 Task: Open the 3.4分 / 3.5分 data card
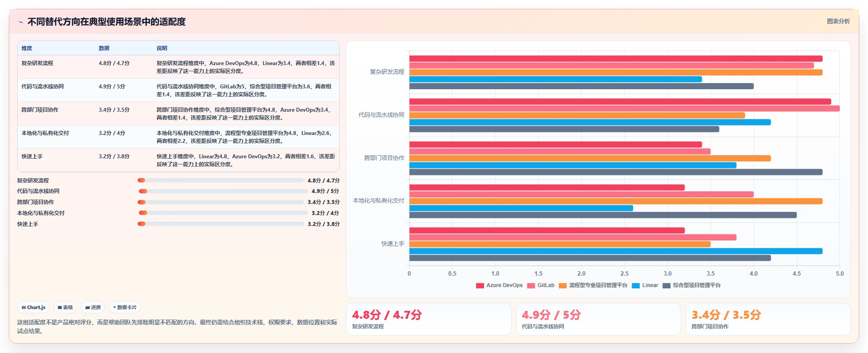(x=768, y=319)
